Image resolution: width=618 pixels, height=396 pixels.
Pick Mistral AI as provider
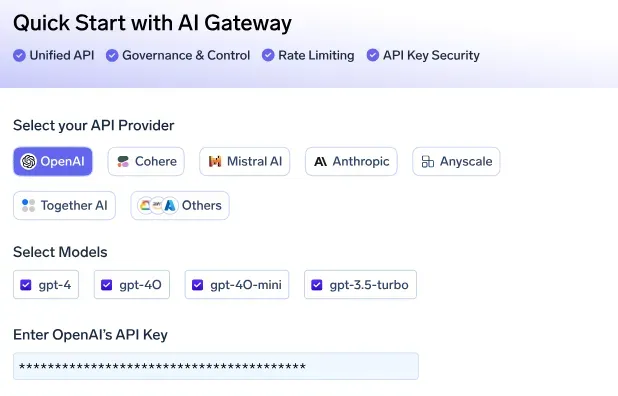tap(244, 162)
